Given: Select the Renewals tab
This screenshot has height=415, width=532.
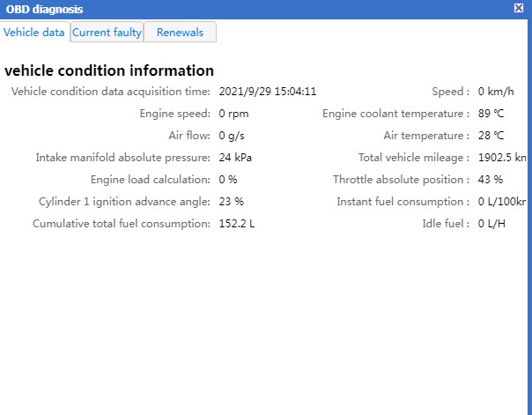Looking at the screenshot, I should (180, 33).
